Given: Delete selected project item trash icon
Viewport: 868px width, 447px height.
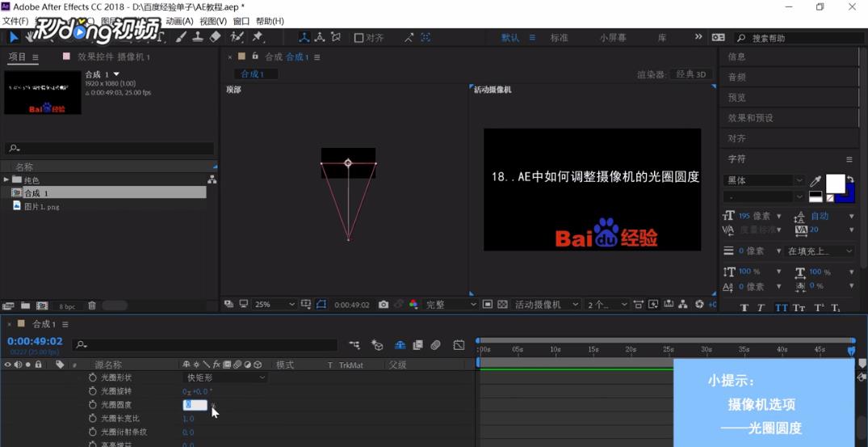Looking at the screenshot, I should pos(92,306).
